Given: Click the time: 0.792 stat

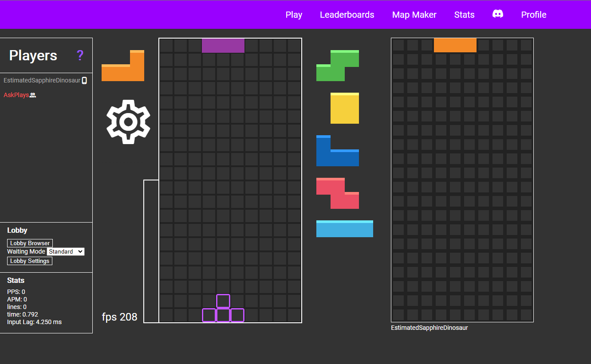Looking at the screenshot, I should 23,314.
